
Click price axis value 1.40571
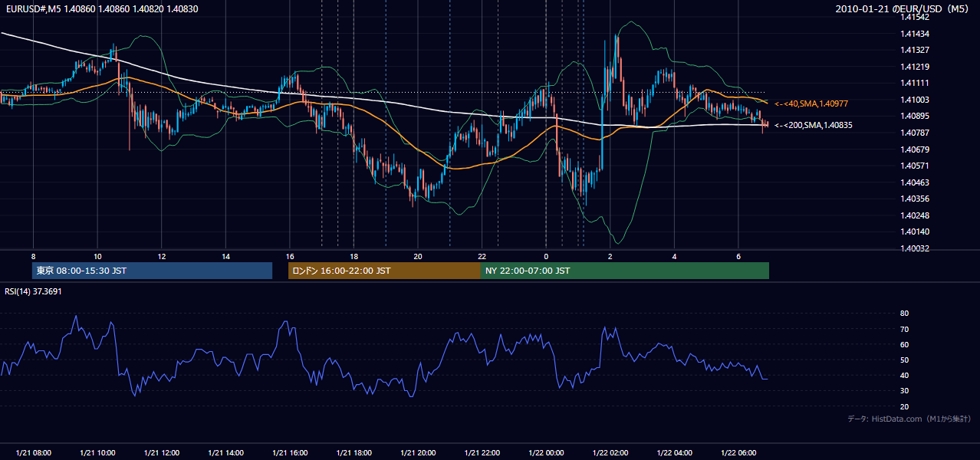point(916,166)
